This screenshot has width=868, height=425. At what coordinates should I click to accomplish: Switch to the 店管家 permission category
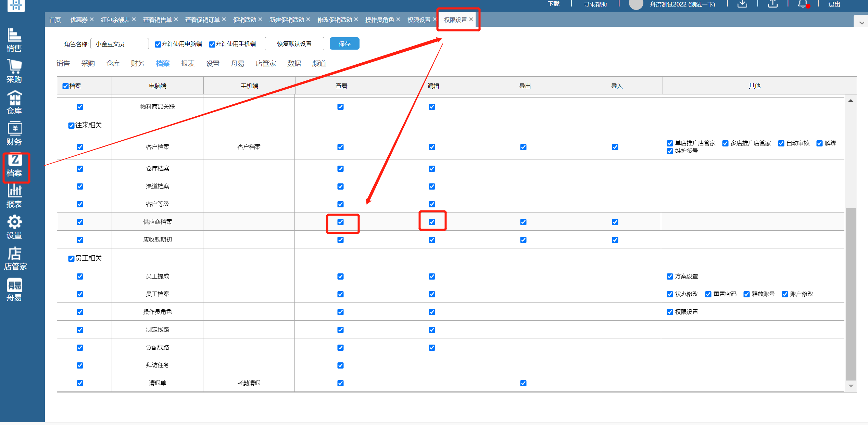click(266, 63)
